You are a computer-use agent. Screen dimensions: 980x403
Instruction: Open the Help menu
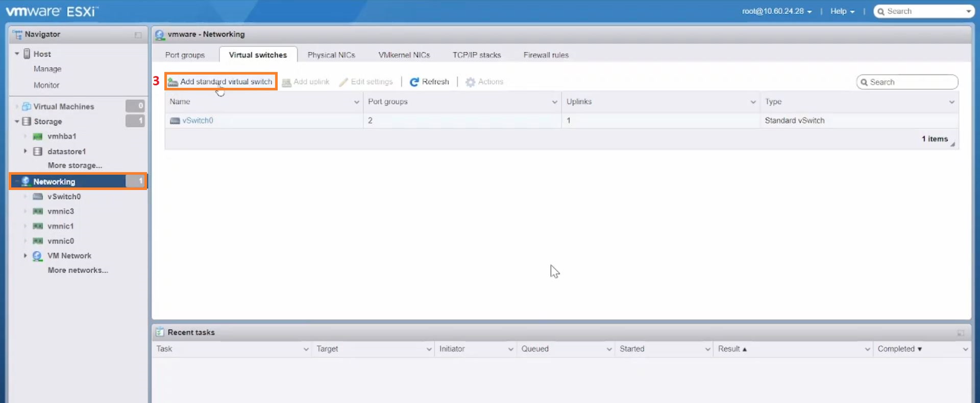pos(842,11)
